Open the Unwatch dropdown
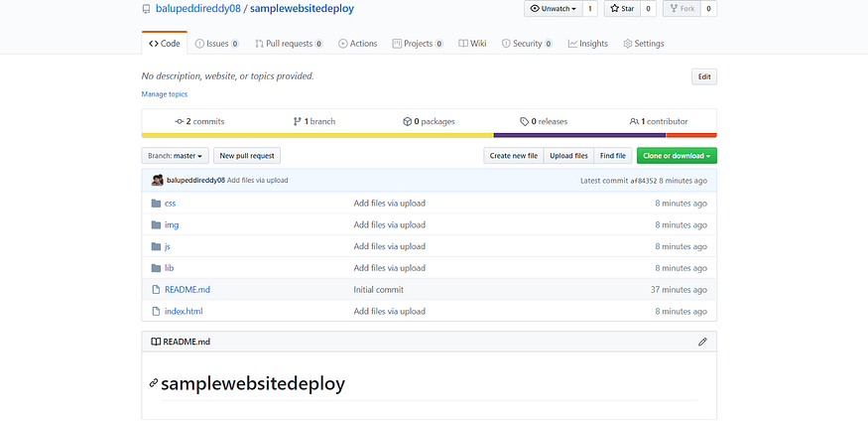 click(x=553, y=9)
